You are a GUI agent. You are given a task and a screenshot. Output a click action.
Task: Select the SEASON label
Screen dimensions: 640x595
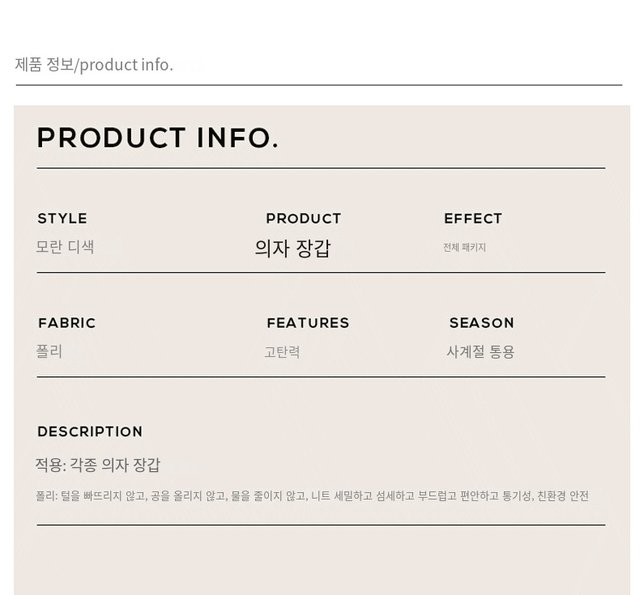[x=482, y=323]
